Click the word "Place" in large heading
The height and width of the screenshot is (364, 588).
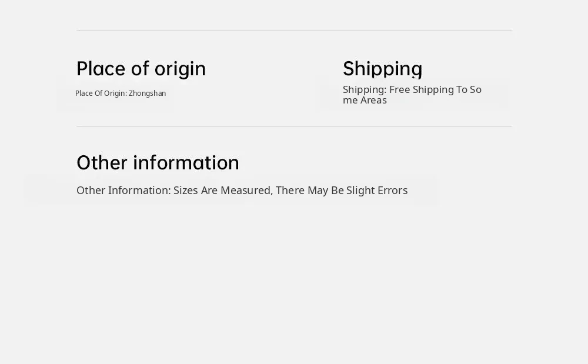(x=101, y=69)
